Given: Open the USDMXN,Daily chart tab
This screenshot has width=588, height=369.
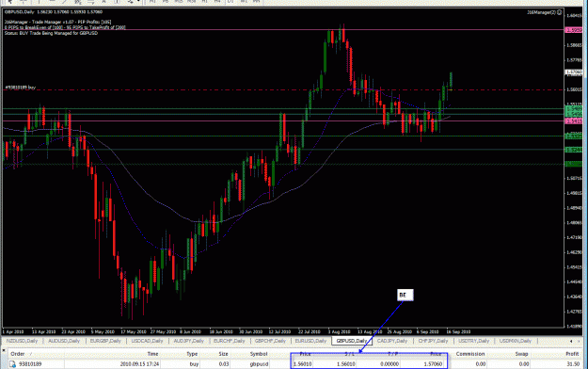Looking at the screenshot, I should click(516, 341).
